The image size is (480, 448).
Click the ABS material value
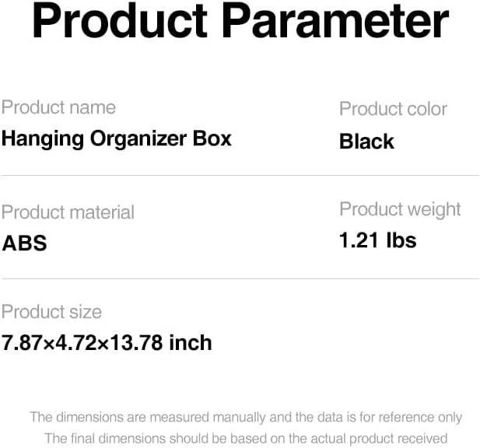24,243
